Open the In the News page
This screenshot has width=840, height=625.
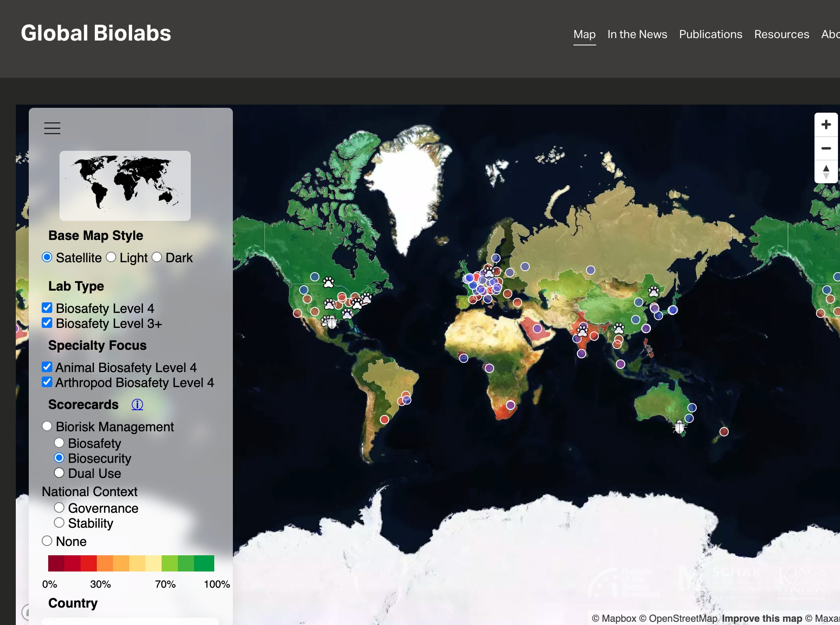click(x=637, y=34)
